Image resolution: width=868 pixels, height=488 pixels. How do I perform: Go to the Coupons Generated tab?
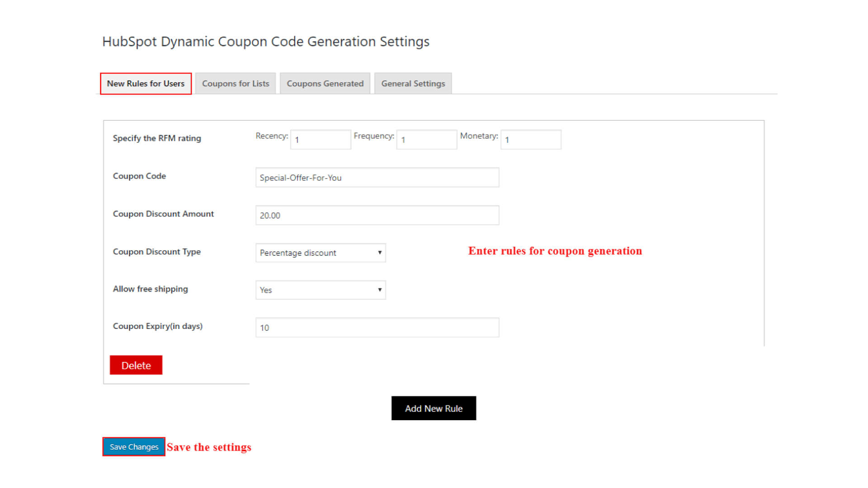coord(325,84)
